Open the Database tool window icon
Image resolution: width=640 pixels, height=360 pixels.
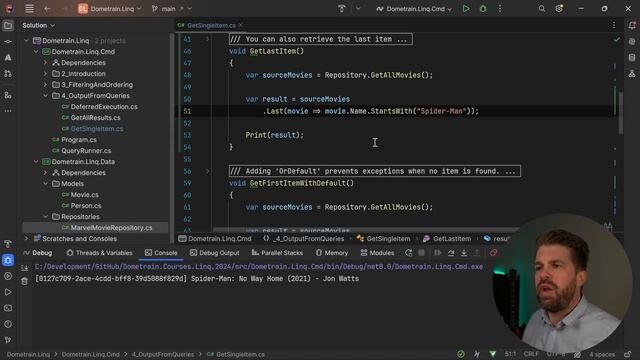(x=632, y=58)
